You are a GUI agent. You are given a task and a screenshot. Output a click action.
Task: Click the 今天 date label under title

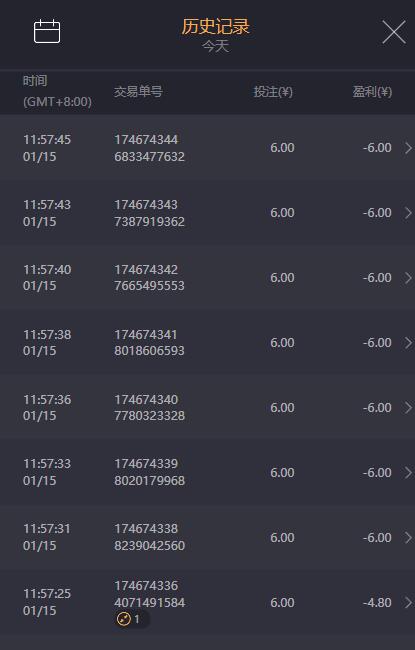pos(216,46)
